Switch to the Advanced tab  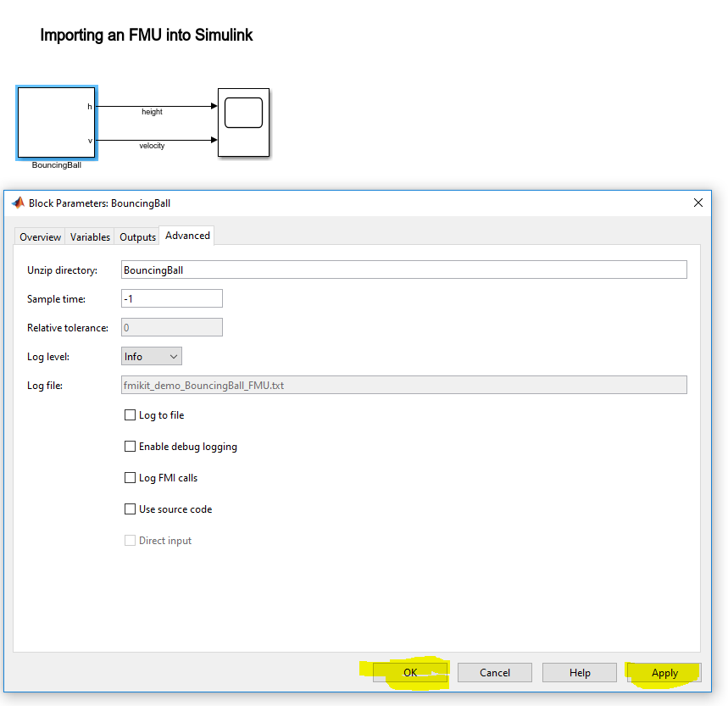pyautogui.click(x=186, y=236)
